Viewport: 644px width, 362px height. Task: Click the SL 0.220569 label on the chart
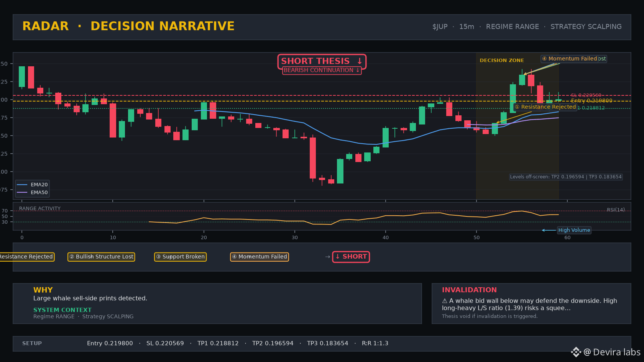[586, 95]
